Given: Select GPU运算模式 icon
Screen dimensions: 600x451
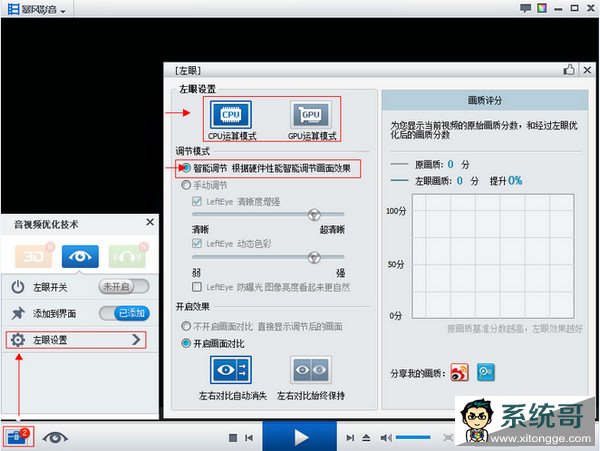Looking at the screenshot, I should [311, 114].
